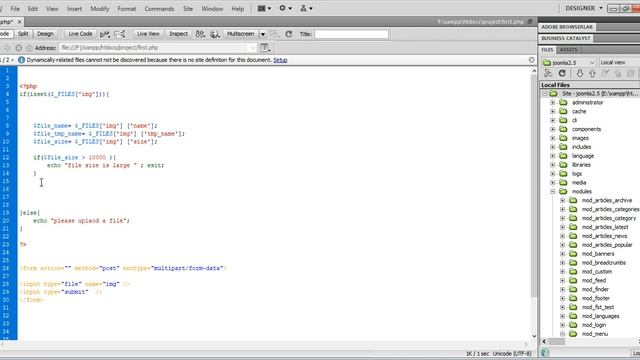Screen dimensions: 640x360
Task: Click the info icon in the notification bar
Action: point(21,60)
